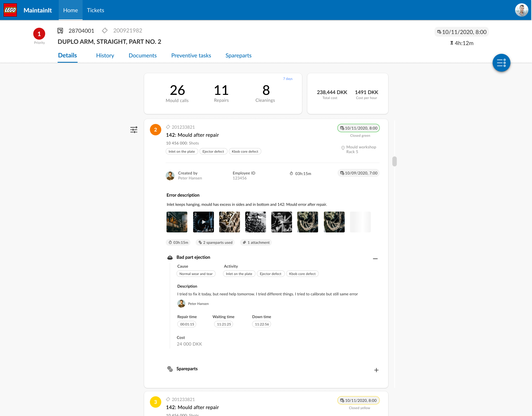Click the Kbob core defect tag under Shots
The width and height of the screenshot is (532, 416).
pyautogui.click(x=245, y=151)
